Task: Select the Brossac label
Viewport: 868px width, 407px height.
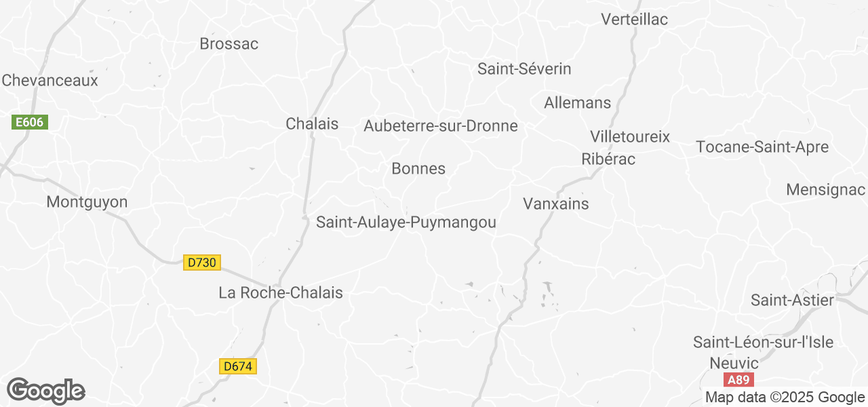Action: pyautogui.click(x=229, y=44)
